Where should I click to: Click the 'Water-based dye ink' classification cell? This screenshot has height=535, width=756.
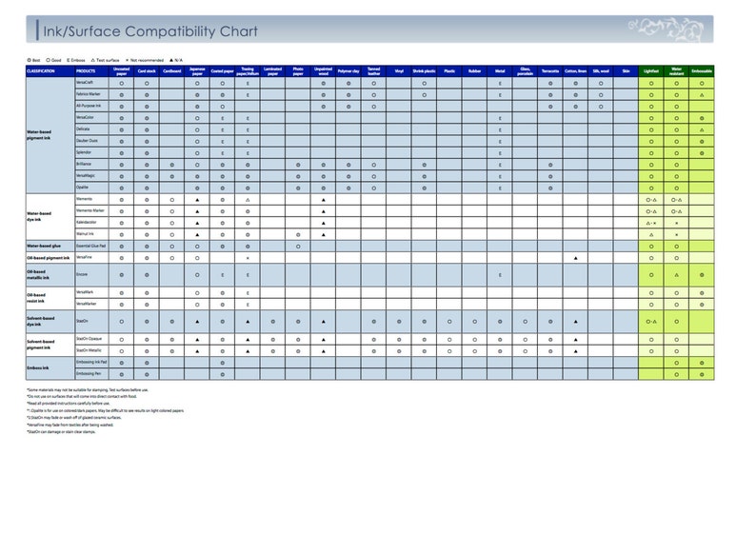(50, 217)
